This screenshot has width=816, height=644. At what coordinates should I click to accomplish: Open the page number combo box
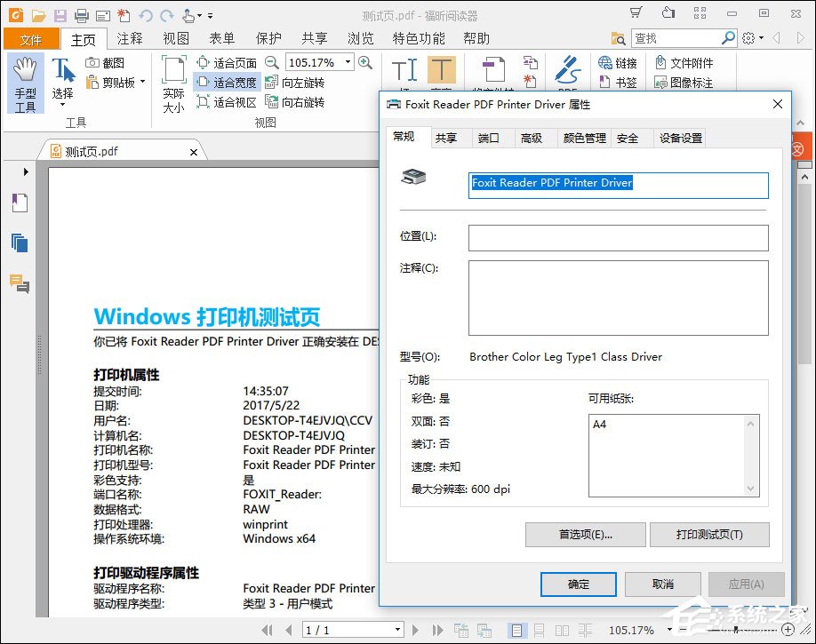353,630
